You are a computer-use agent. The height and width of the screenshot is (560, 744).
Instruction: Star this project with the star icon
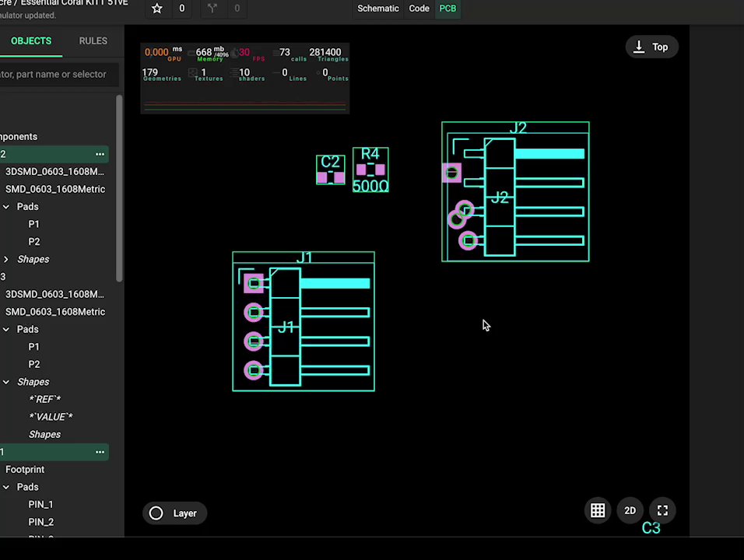point(157,9)
